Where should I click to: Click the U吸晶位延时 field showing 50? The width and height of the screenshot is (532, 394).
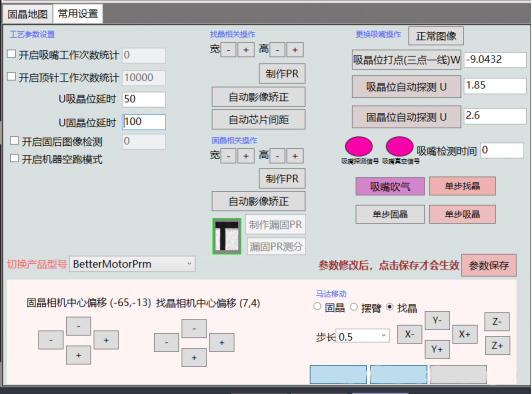pyautogui.click(x=144, y=99)
